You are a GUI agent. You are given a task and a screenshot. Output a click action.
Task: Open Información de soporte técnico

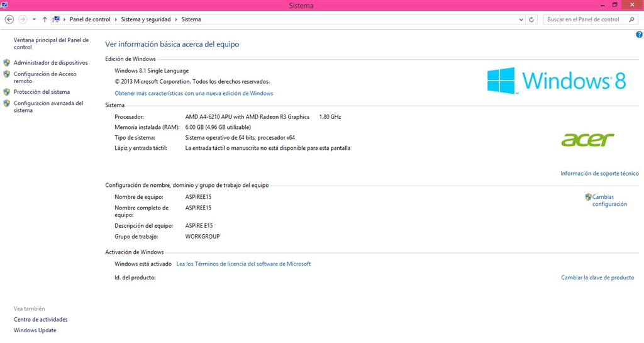coord(599,173)
